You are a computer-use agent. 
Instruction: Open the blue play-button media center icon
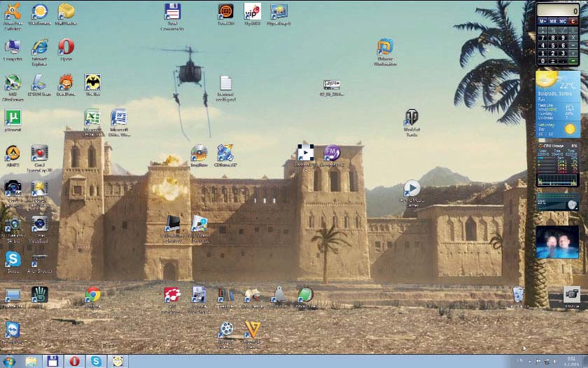(x=412, y=189)
